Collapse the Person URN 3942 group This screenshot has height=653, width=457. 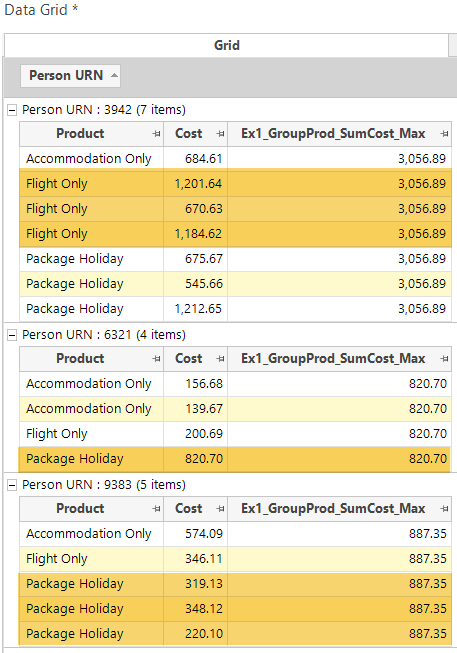pos(12,110)
